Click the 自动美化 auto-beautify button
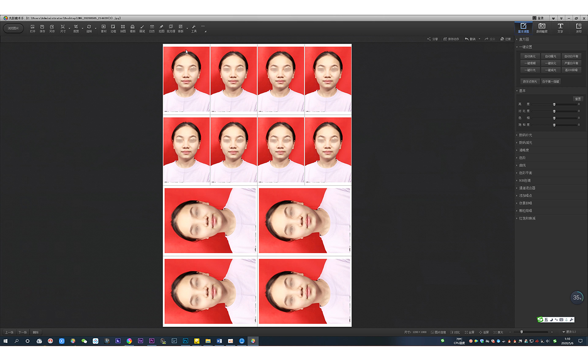Viewport: 588px width, 364px height. tap(530, 56)
